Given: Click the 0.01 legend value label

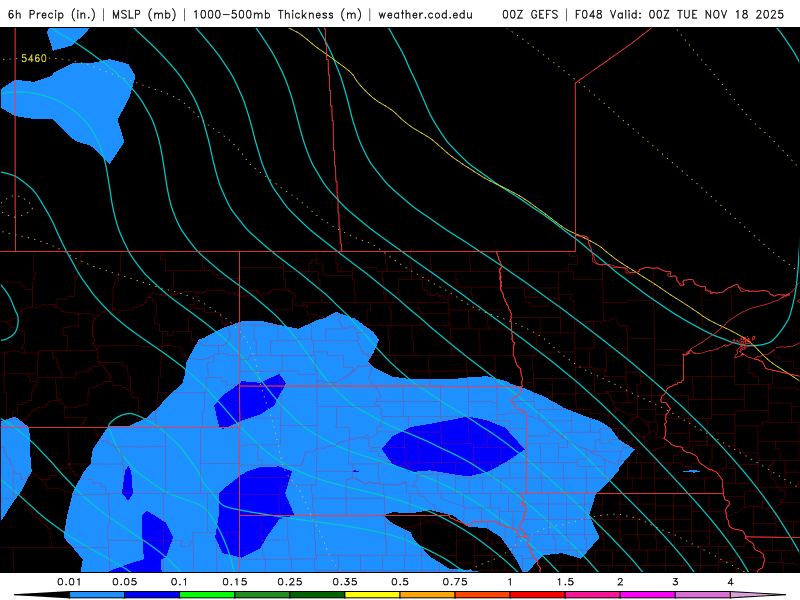Looking at the screenshot, I should point(69,582).
